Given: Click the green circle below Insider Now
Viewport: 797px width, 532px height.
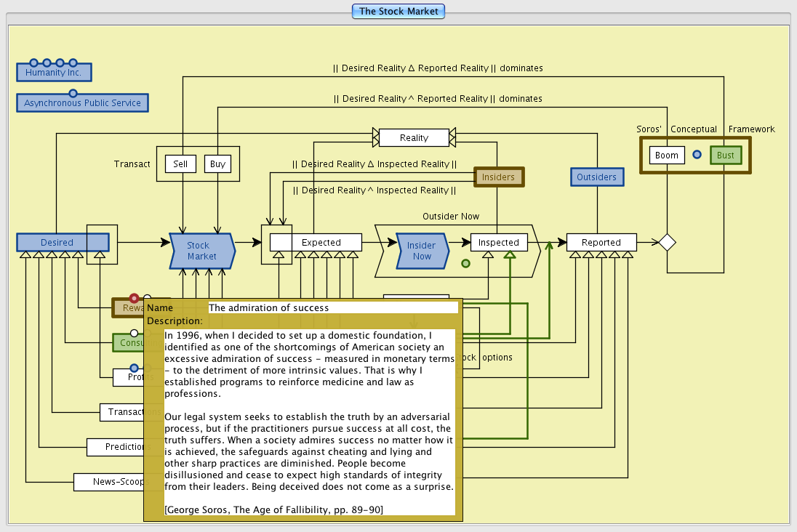Looking at the screenshot, I should point(465,263).
